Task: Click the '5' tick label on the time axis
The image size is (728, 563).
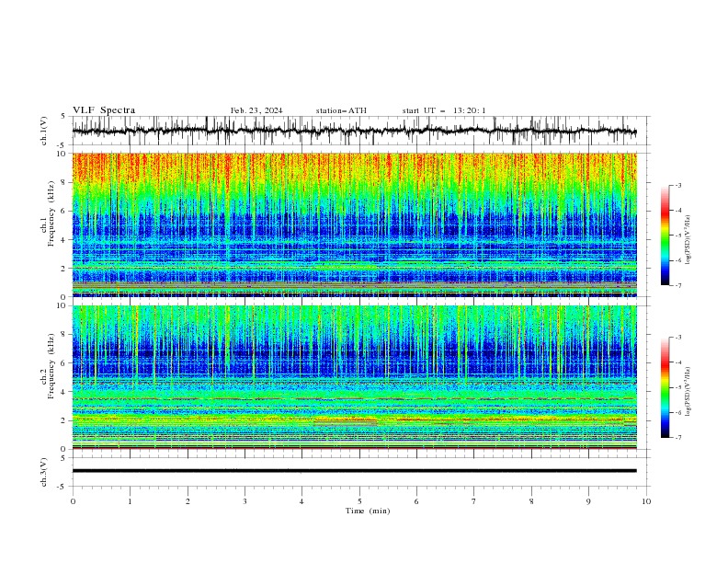Action: click(359, 501)
